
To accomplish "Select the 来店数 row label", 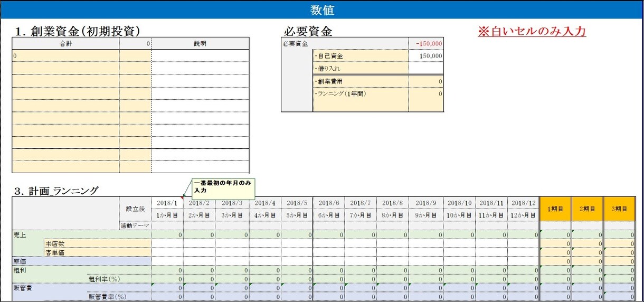I will coord(98,243).
